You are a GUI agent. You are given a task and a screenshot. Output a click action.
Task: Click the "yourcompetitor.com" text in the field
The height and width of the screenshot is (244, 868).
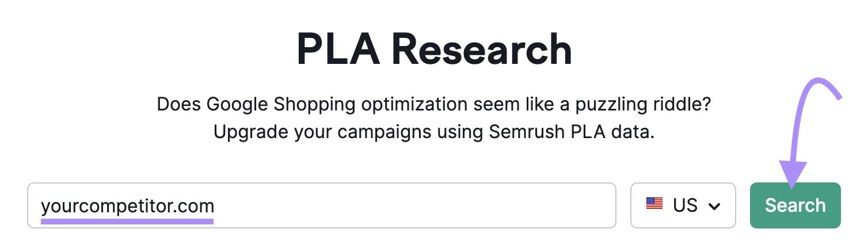click(127, 205)
